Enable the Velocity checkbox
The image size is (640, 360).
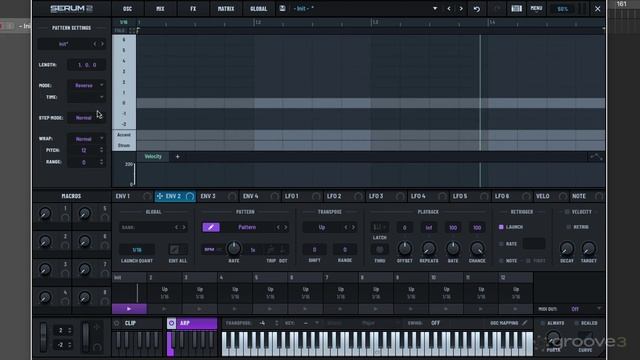click(567, 212)
